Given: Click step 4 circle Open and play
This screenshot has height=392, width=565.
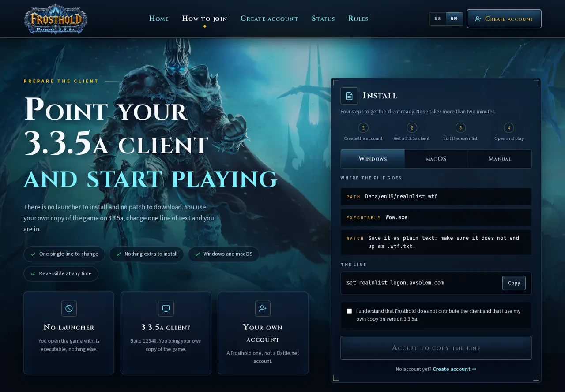Looking at the screenshot, I should (509, 128).
